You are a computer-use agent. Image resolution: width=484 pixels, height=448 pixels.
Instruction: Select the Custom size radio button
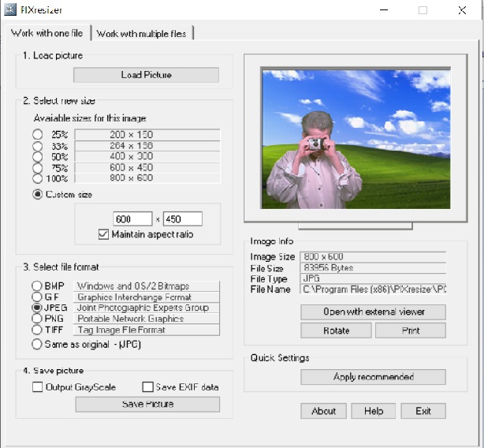click(38, 195)
